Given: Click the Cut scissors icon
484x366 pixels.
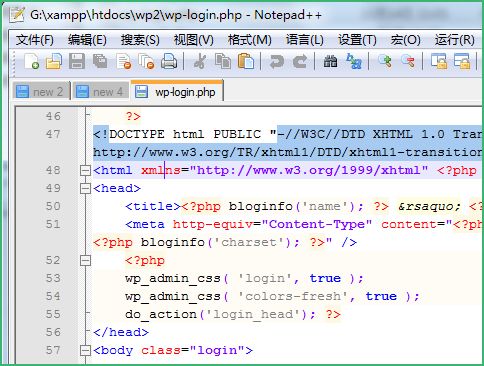Looking at the screenshot, I should click(200, 61).
